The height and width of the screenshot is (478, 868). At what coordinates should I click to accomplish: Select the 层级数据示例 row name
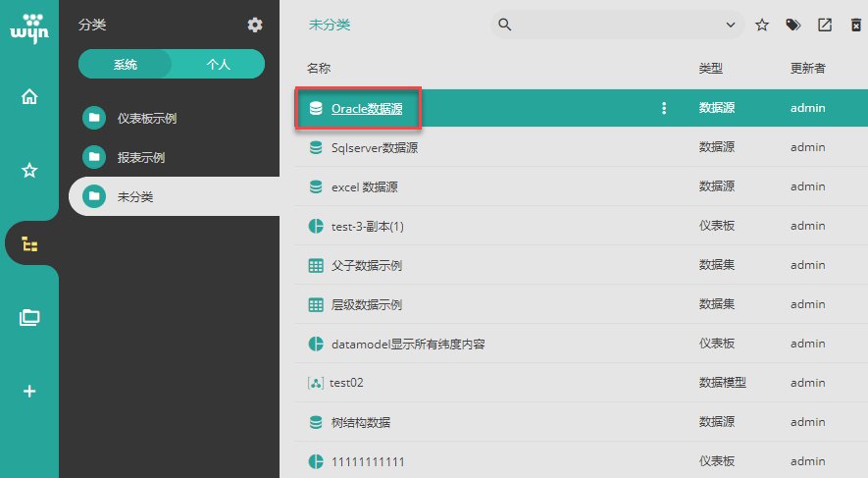point(367,304)
